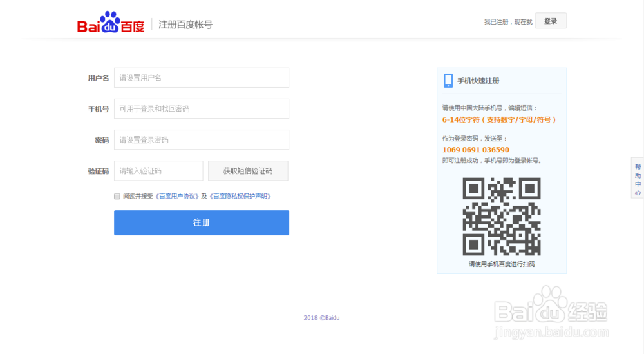Click the blue 注册 button
Viewport: 644px width, 354px height.
coord(202,223)
